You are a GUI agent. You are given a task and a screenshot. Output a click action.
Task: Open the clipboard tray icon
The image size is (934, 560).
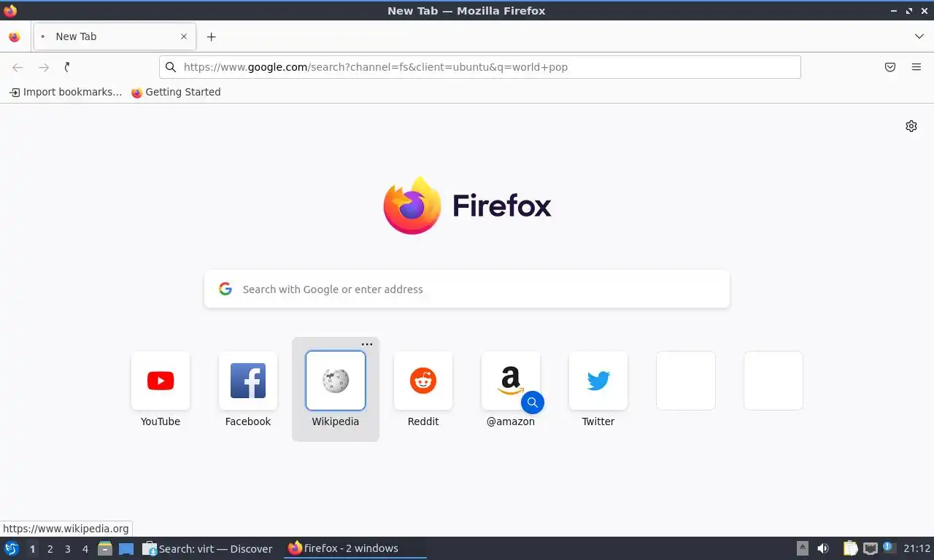tap(850, 548)
